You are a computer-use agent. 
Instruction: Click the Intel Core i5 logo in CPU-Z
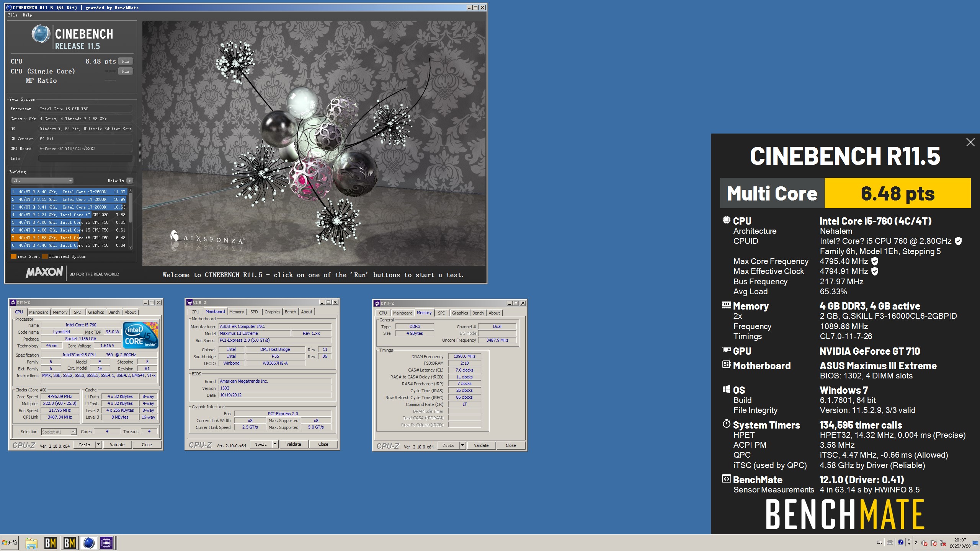click(x=140, y=335)
